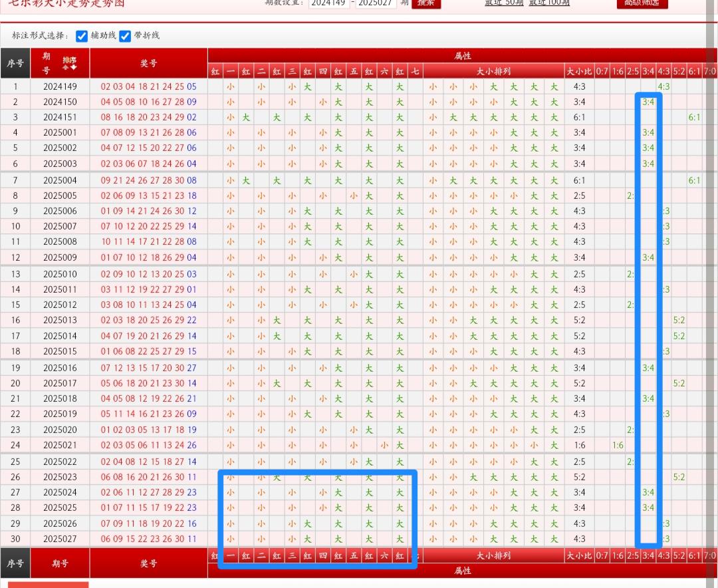
Task: Click the end period field showing 2025027
Action: [x=376, y=3]
